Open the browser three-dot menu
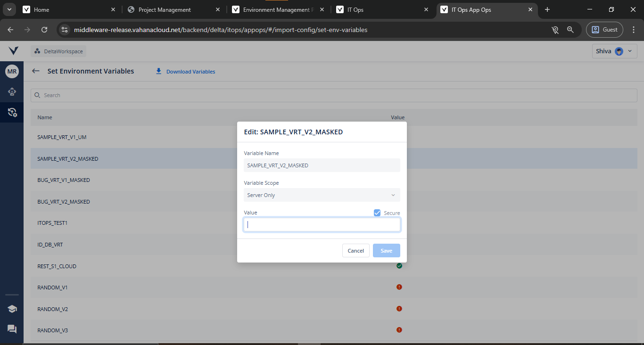 click(634, 30)
